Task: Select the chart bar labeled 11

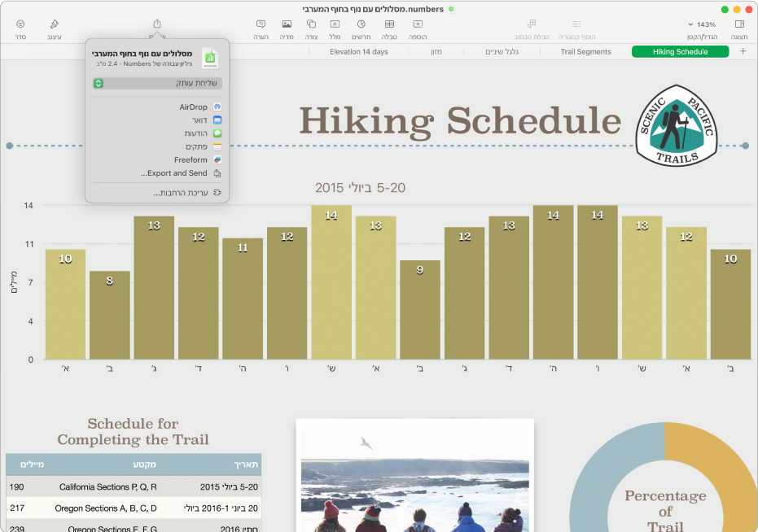Action: coord(243,299)
